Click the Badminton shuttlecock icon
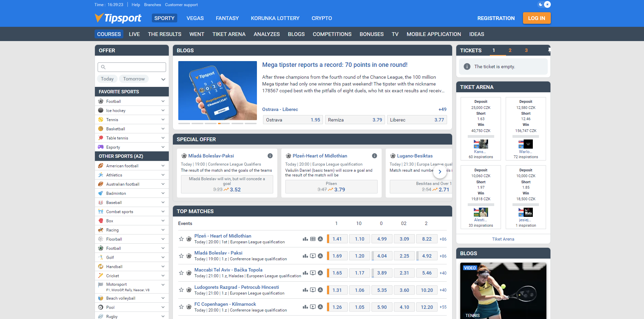The image size is (644, 319). pos(101,193)
